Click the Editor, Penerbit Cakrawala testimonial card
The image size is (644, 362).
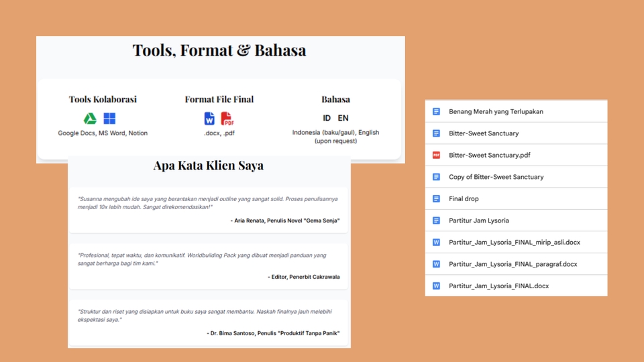click(x=209, y=265)
